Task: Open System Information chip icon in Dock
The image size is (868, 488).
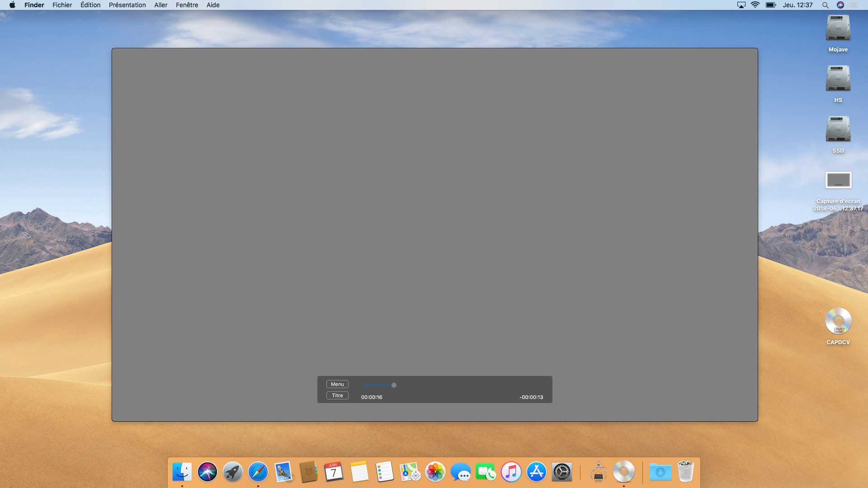Action: 599,472
